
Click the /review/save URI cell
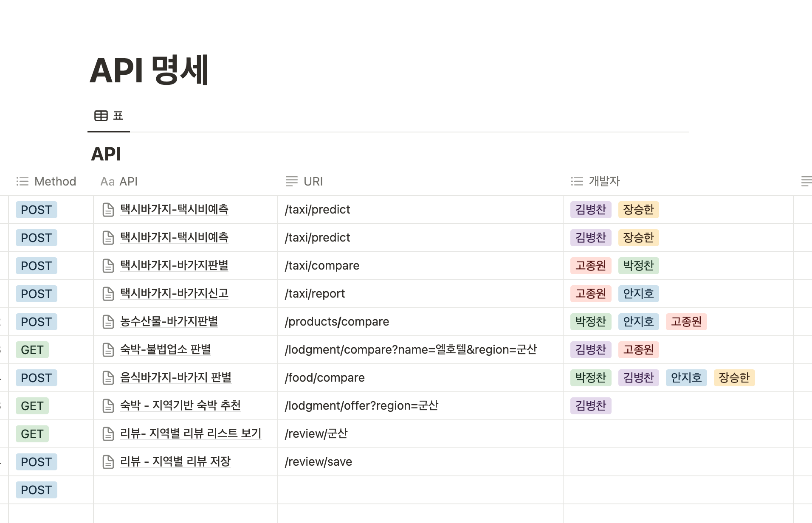(420, 462)
